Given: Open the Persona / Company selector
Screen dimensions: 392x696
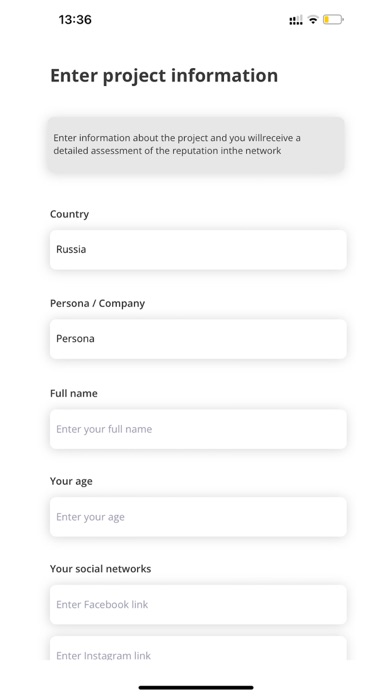Looking at the screenshot, I should pos(198,339).
